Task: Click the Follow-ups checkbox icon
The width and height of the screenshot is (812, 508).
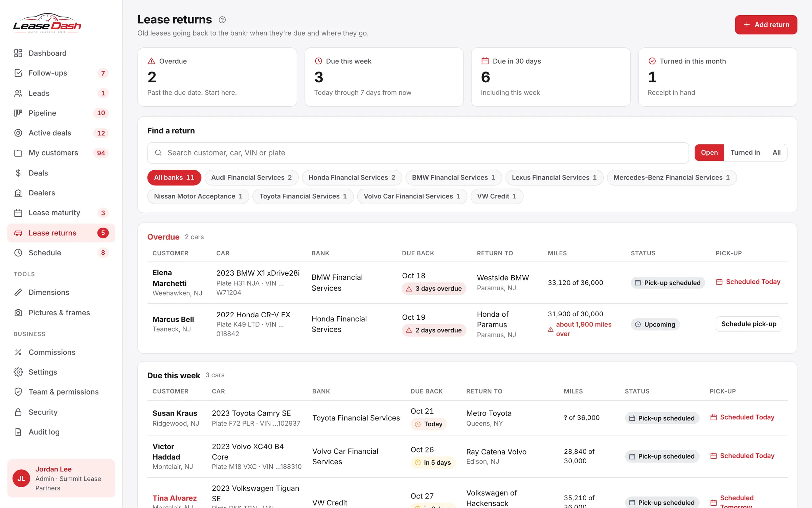Action: point(18,73)
